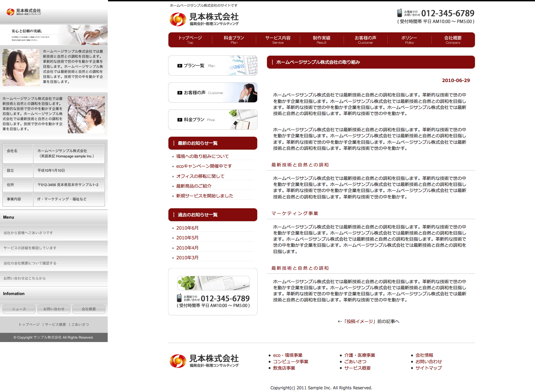This screenshot has width=535, height=392.
Task: Open the 2010年6月 archive link
Action: tap(187, 228)
